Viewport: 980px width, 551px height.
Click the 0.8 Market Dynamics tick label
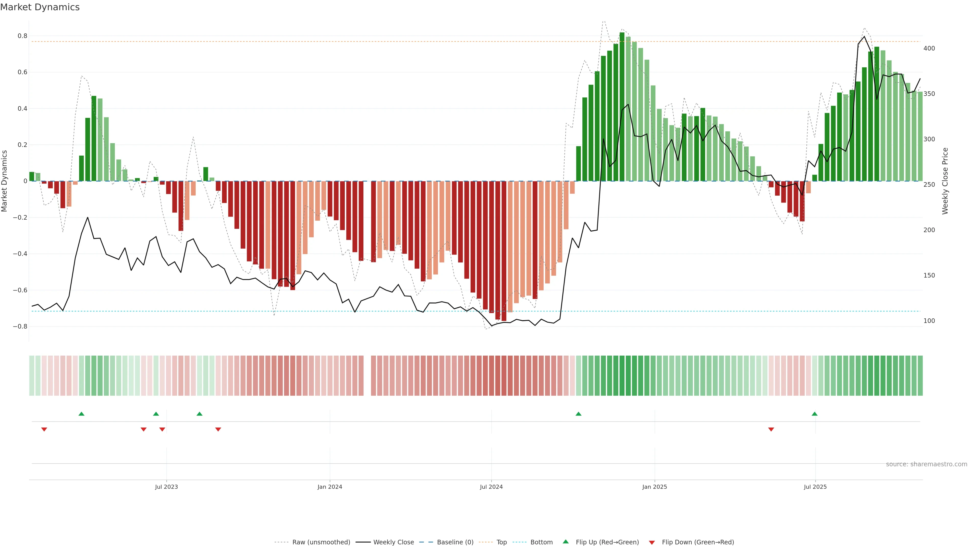22,36
